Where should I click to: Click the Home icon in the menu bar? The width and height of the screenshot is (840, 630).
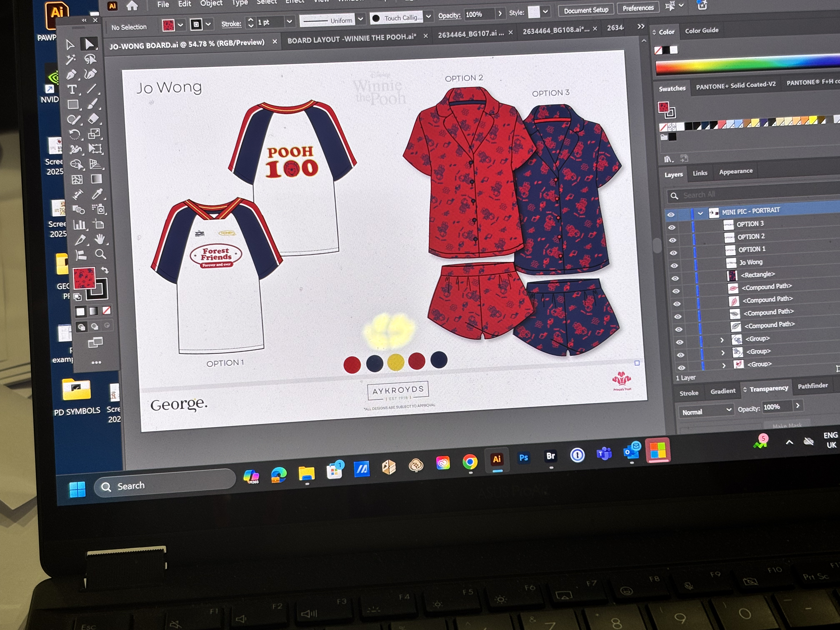[132, 6]
